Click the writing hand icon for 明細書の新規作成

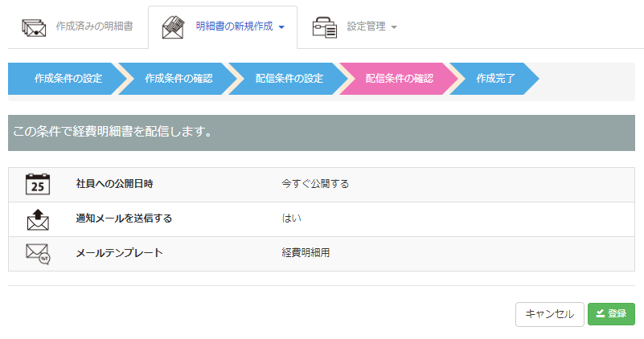point(173,27)
